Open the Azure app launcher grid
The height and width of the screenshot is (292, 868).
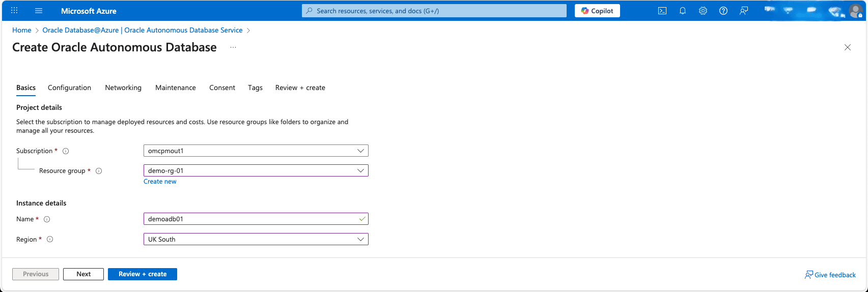[14, 11]
